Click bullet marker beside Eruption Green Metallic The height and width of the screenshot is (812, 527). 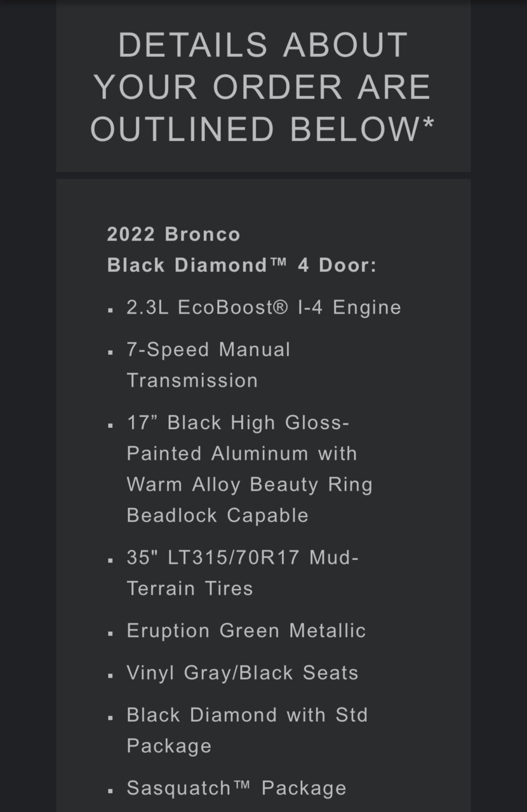[110, 634]
